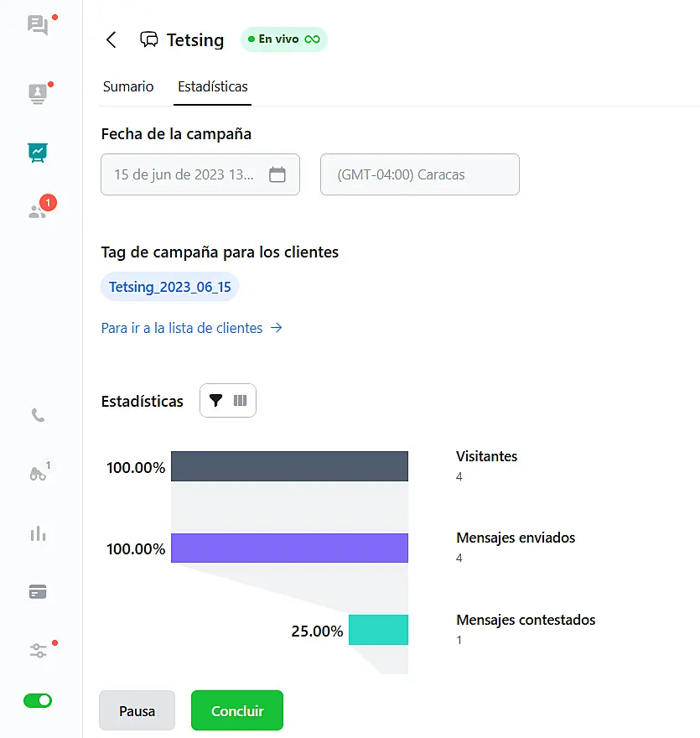Select the Estadísticas tab
Screen dimensions: 700x738
(212, 86)
